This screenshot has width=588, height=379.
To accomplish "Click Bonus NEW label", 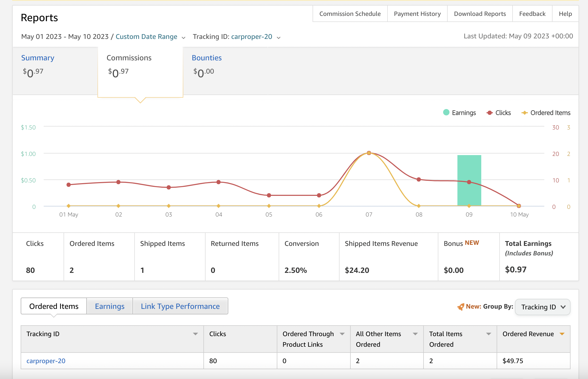I will pos(461,243).
